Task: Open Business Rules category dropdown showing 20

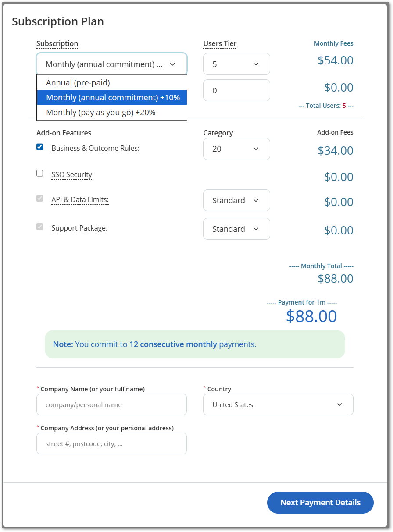Action: point(236,149)
